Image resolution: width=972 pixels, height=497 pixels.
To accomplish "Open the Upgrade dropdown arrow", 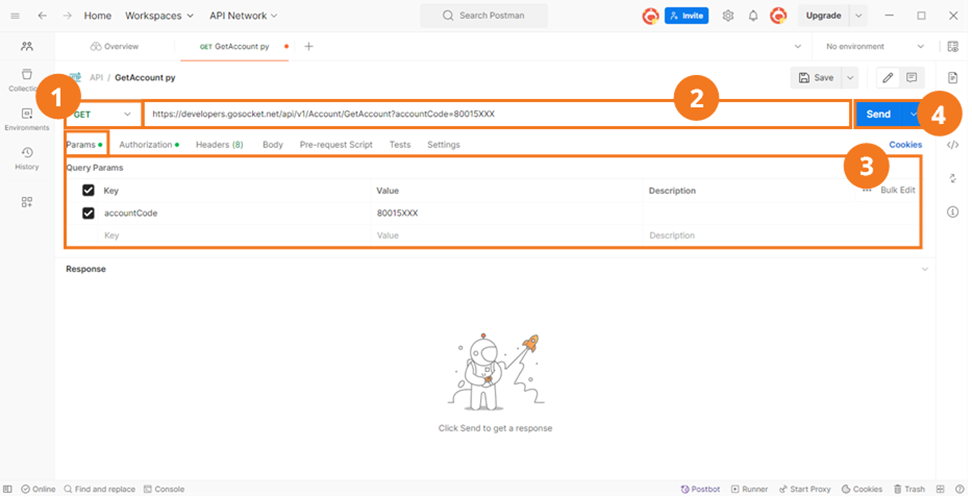I will pyautogui.click(x=859, y=15).
